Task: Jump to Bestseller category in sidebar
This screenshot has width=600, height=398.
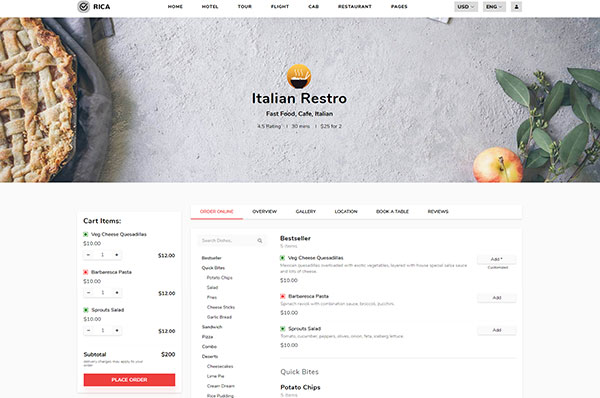Action: pyautogui.click(x=211, y=258)
